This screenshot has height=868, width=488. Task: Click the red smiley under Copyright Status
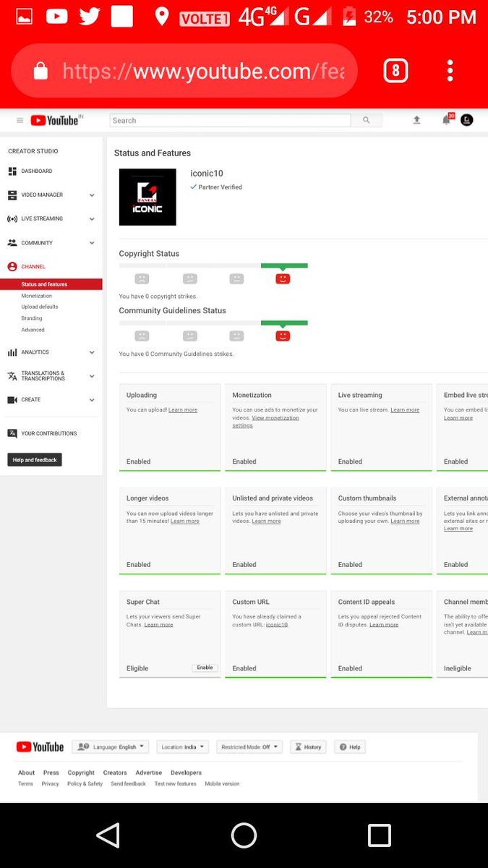[283, 278]
